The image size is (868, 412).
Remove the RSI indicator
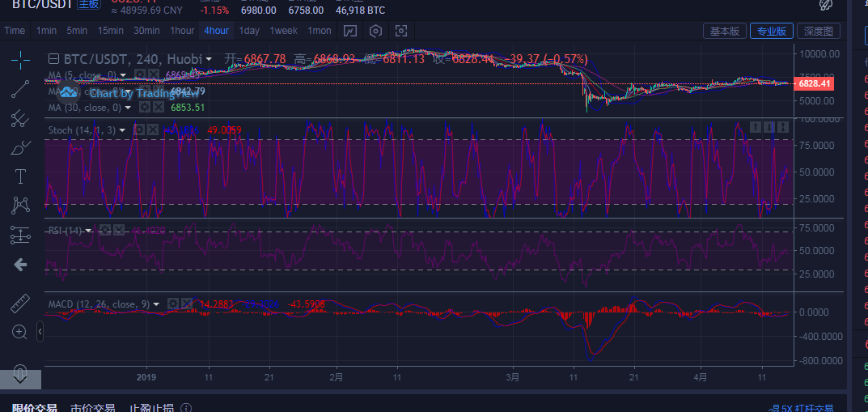[x=119, y=230]
